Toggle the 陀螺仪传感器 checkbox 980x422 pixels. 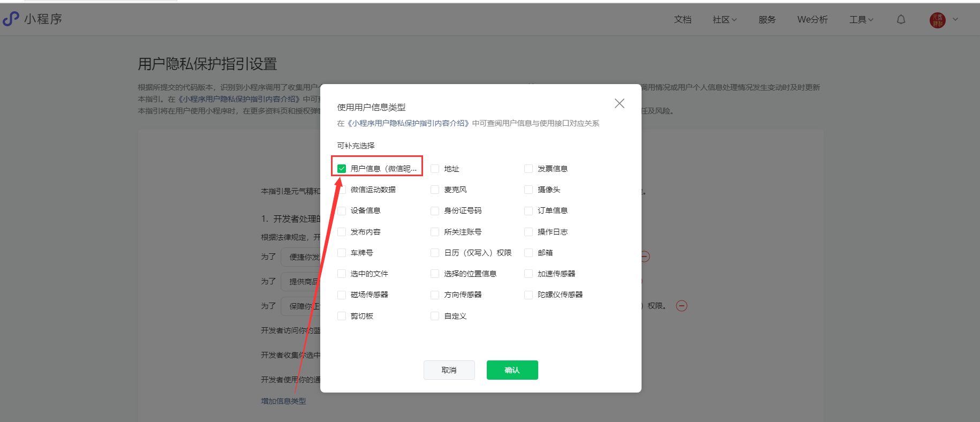(x=529, y=295)
